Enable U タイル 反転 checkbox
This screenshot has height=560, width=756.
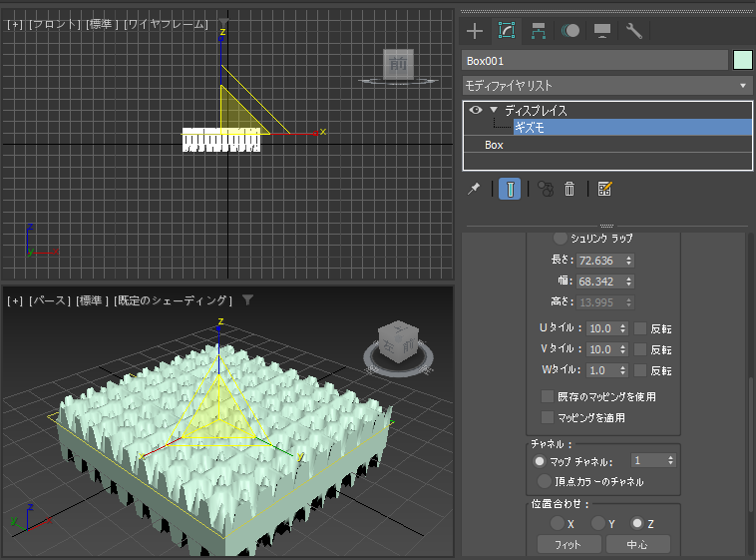640,328
